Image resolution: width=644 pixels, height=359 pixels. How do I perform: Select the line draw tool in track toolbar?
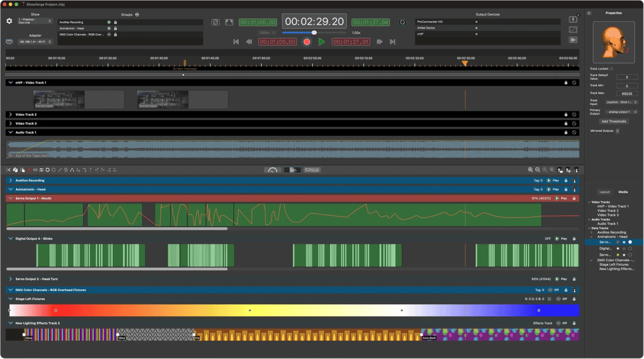[x=60, y=170]
